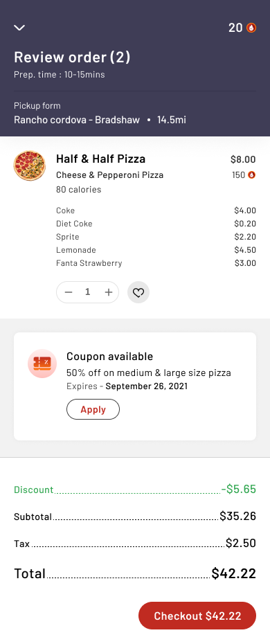Choose the Lemonade add-on line
Image resolution: width=270 pixels, height=644 pixels.
pos(156,250)
